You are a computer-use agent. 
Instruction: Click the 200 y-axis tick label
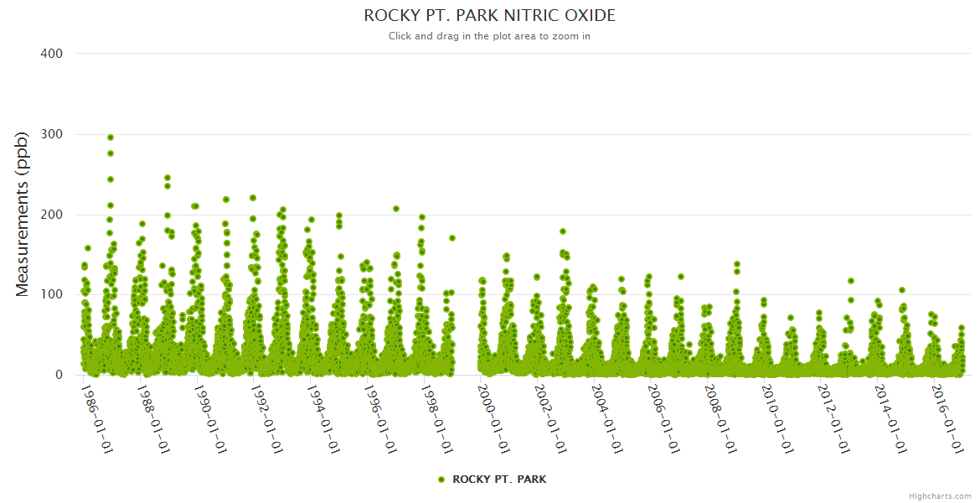(52, 215)
